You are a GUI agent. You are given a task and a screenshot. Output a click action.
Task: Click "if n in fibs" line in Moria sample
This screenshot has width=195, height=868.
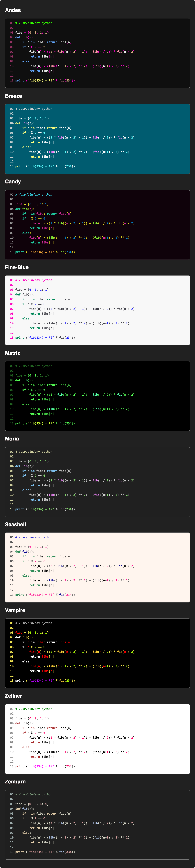[47, 471]
